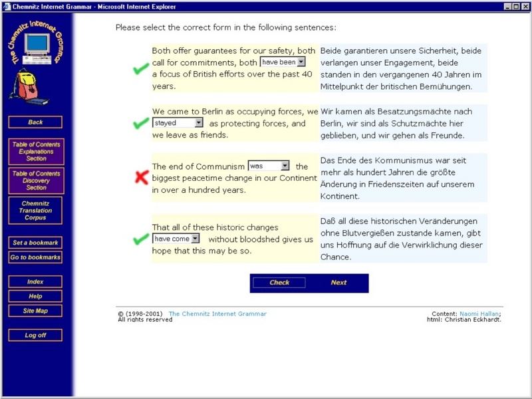Open the 'was' dropdown
The image size is (532, 399).
[269, 166]
